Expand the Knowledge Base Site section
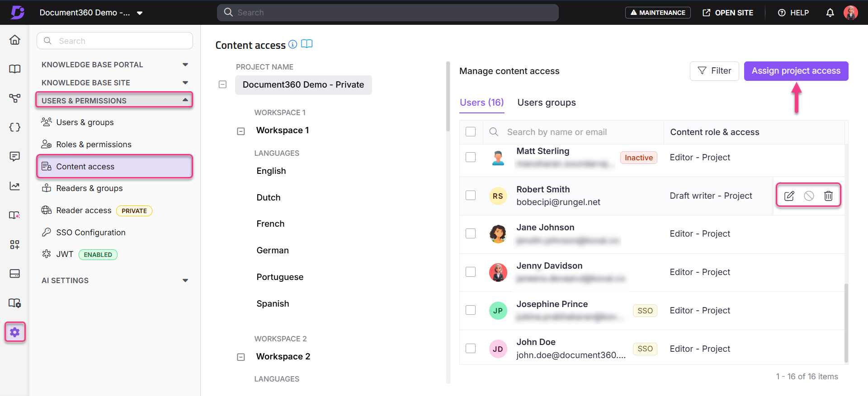 [115, 83]
